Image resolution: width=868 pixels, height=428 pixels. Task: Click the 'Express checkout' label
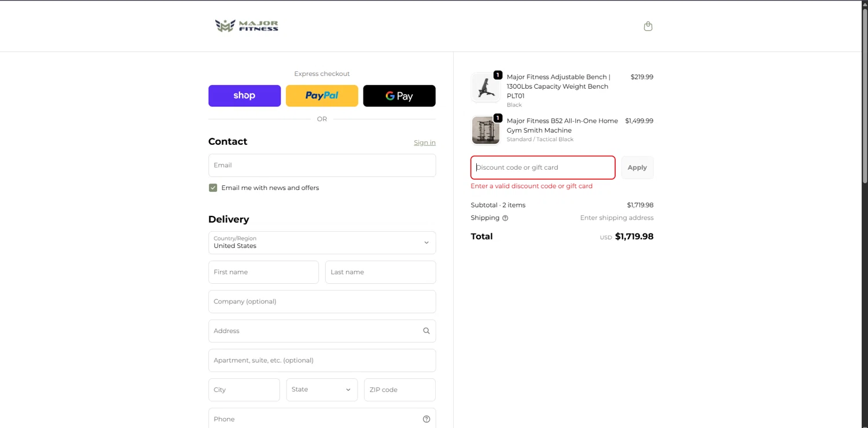322,74
